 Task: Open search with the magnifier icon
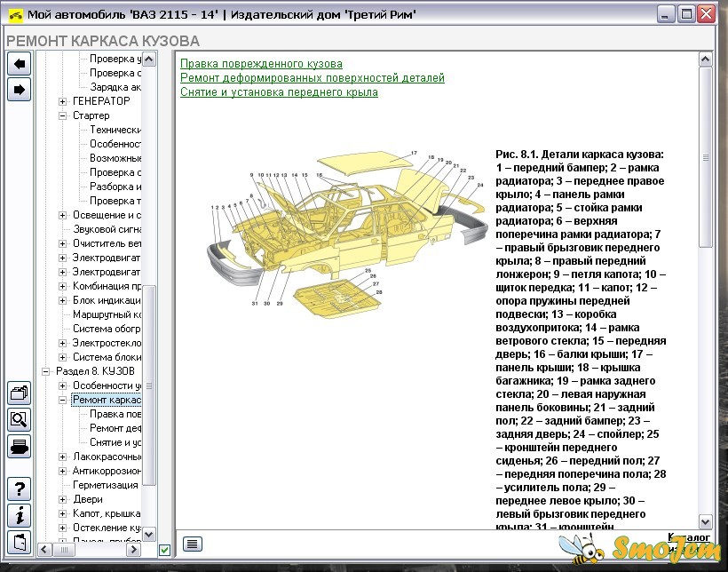19,419
